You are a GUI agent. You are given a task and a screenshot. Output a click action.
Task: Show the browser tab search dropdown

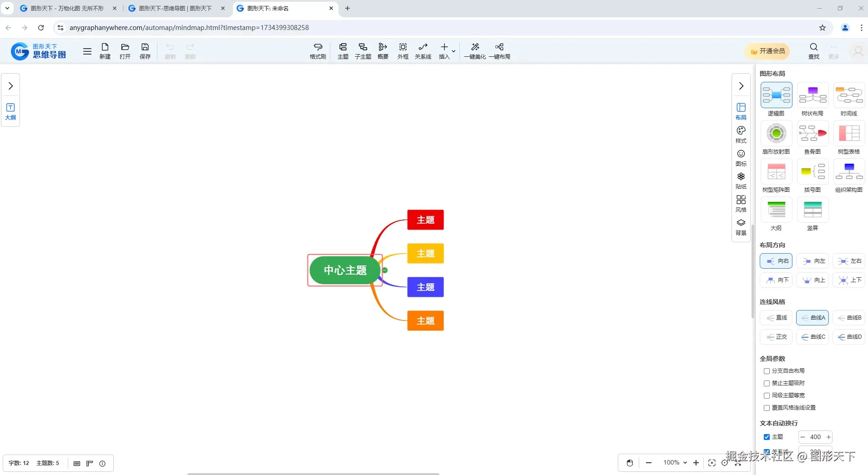coord(7,8)
